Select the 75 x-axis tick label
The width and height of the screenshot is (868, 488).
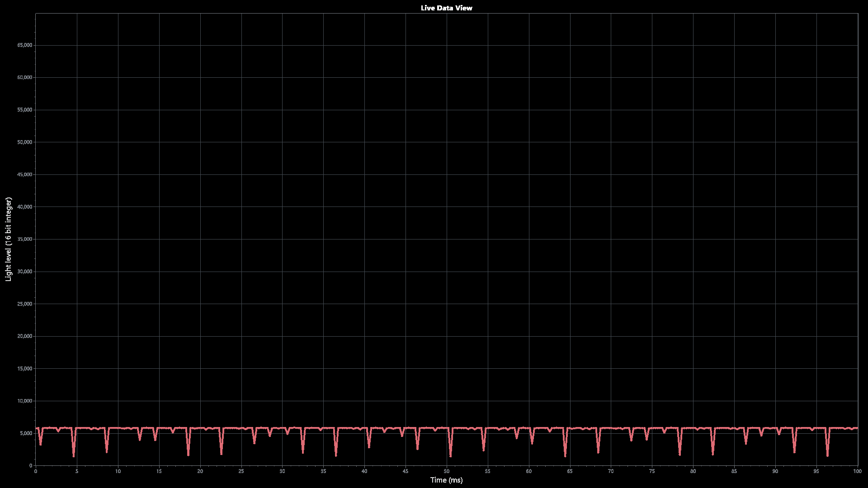[652, 471]
